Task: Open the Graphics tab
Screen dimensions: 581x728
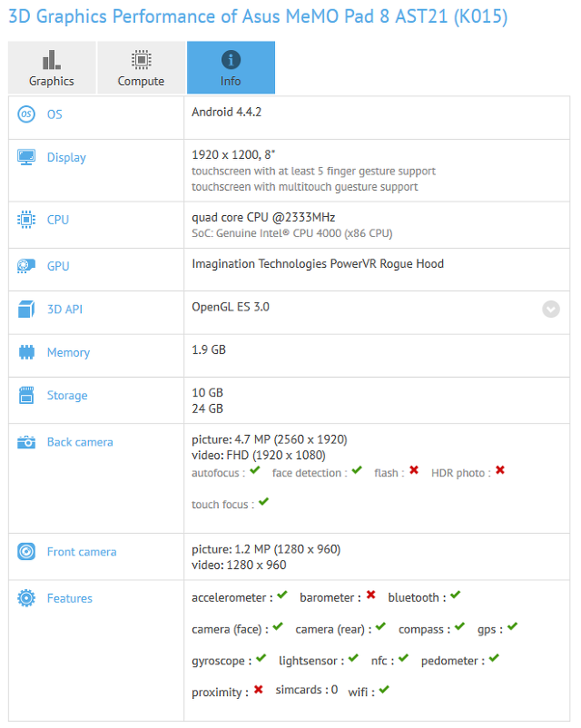Action: click(52, 67)
